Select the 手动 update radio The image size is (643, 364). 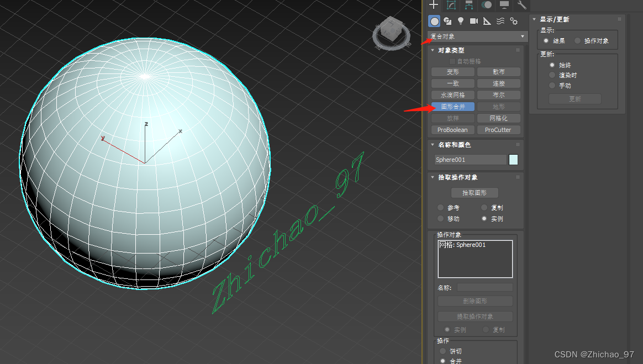click(x=552, y=85)
